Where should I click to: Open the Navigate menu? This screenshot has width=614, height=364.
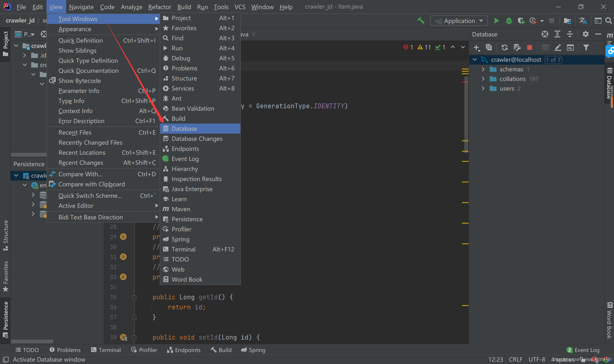(x=81, y=7)
